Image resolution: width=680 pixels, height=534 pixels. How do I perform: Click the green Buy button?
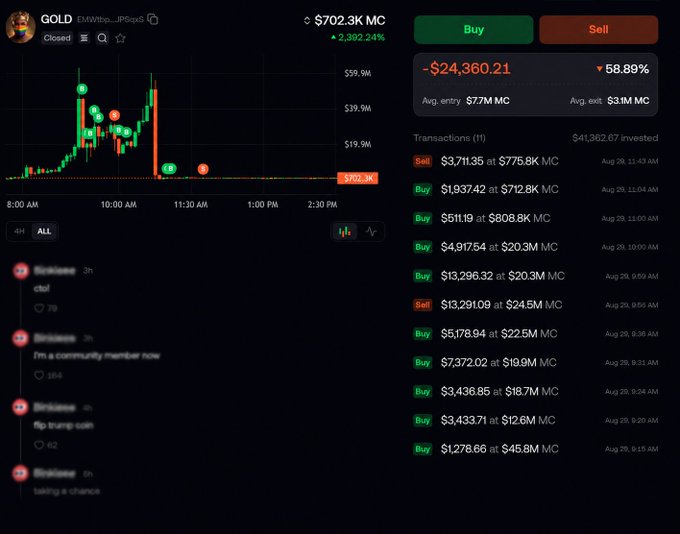pyautogui.click(x=474, y=29)
